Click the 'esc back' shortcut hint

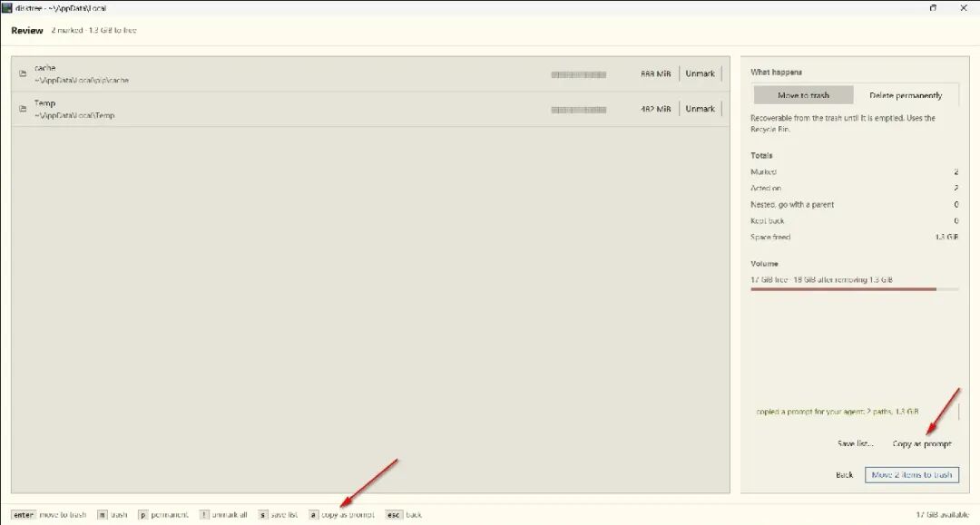point(404,514)
